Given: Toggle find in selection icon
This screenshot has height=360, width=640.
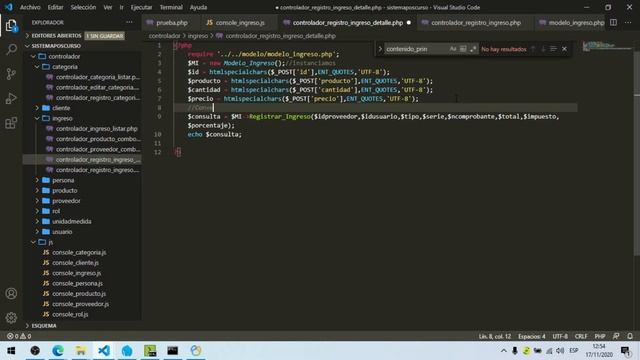Looking at the screenshot, I should pyautogui.click(x=553, y=49).
